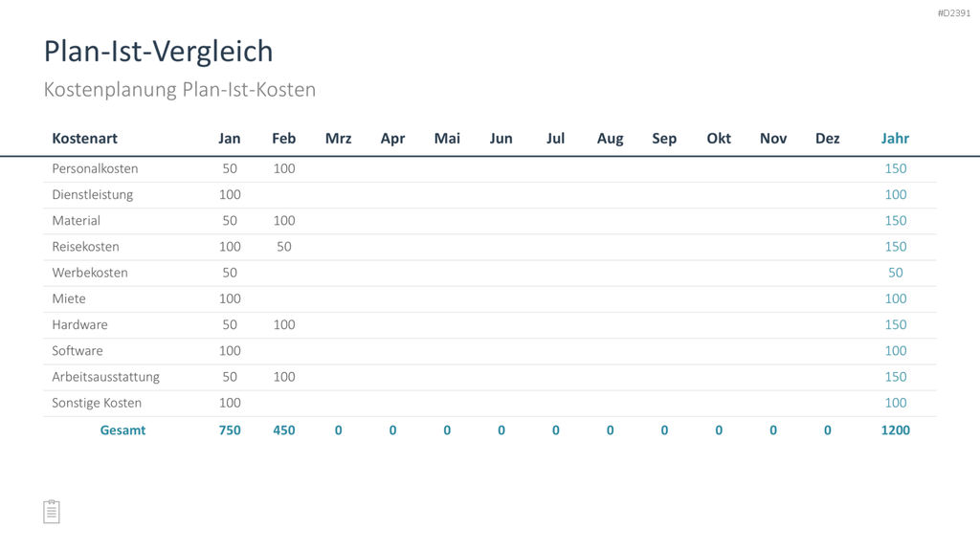
Task: Click the Jahr column header
Action: tap(895, 138)
